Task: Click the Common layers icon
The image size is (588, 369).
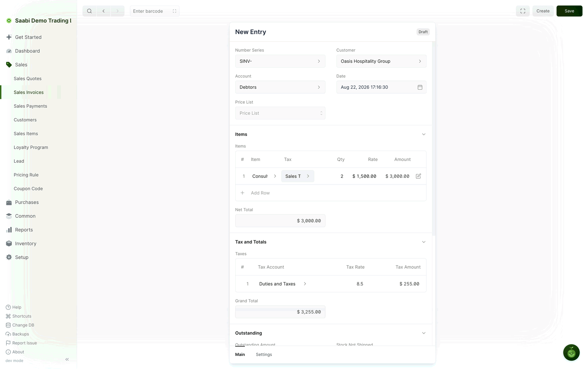Action: tap(9, 216)
